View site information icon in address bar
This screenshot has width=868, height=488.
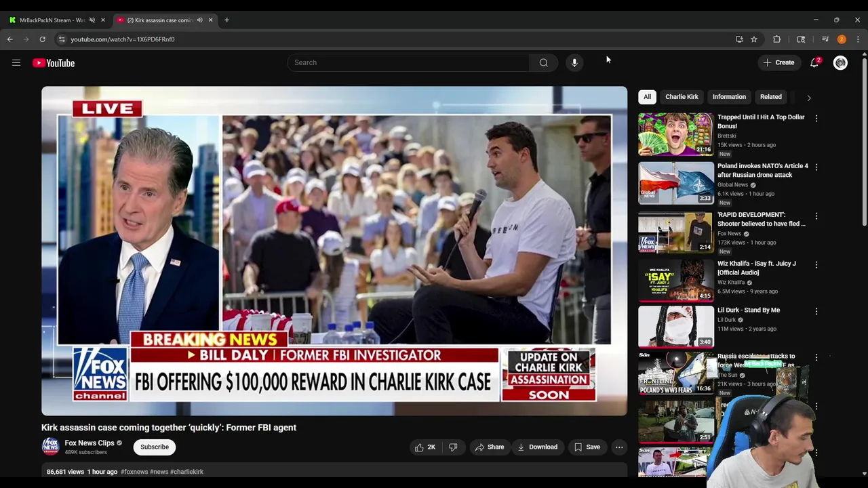[62, 39]
